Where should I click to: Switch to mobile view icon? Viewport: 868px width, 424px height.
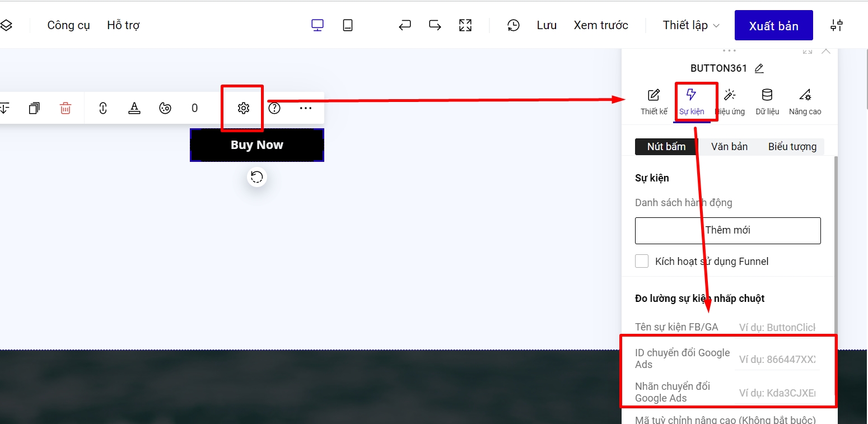tap(348, 25)
